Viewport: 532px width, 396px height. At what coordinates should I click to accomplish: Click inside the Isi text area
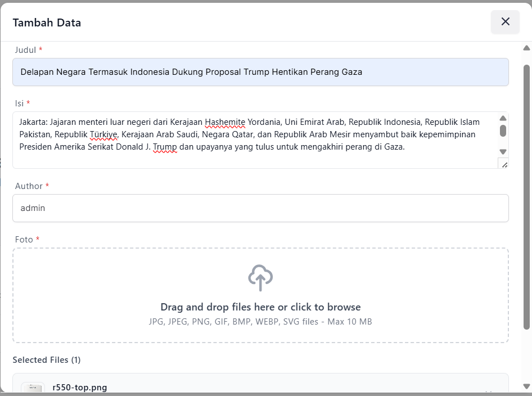point(253,141)
